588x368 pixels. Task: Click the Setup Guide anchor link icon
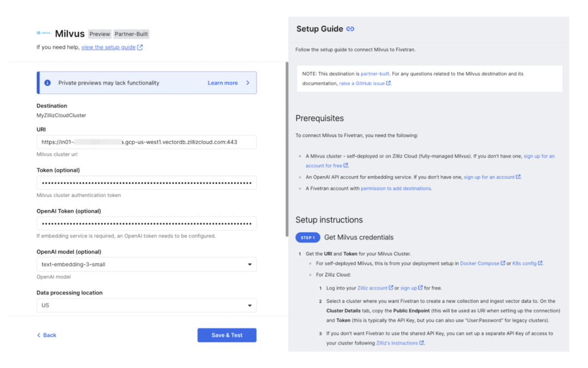point(350,29)
